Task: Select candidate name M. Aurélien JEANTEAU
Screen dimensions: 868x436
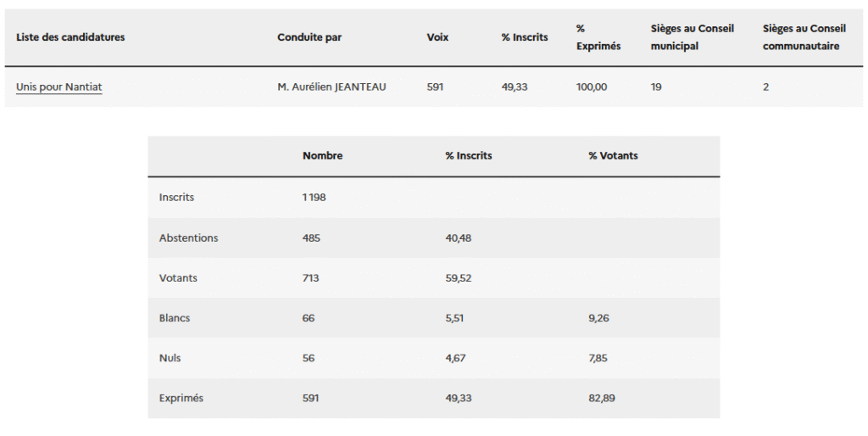Action: (x=331, y=87)
